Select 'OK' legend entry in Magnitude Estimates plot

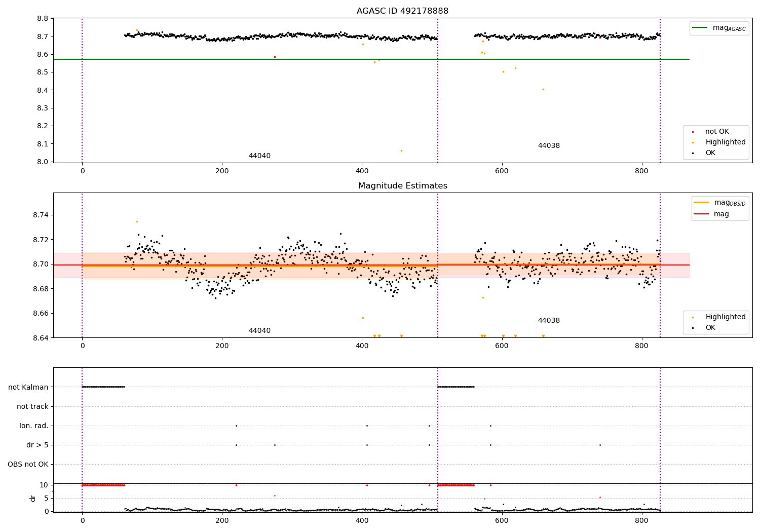coord(710,328)
